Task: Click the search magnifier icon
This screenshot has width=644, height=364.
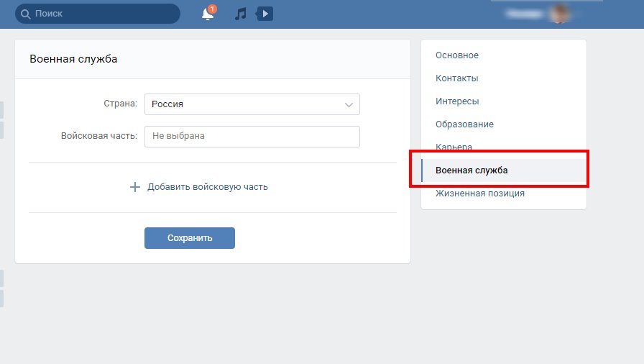Action: pos(25,14)
